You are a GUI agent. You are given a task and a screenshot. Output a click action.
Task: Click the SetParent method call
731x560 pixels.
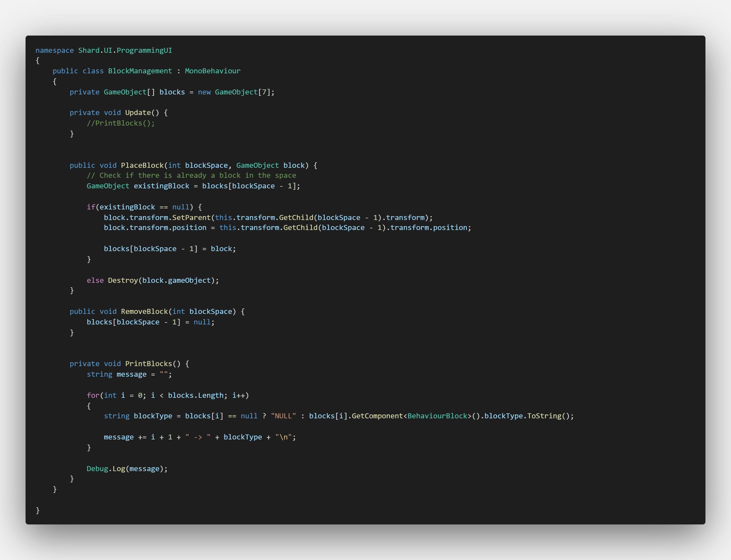[x=191, y=218]
